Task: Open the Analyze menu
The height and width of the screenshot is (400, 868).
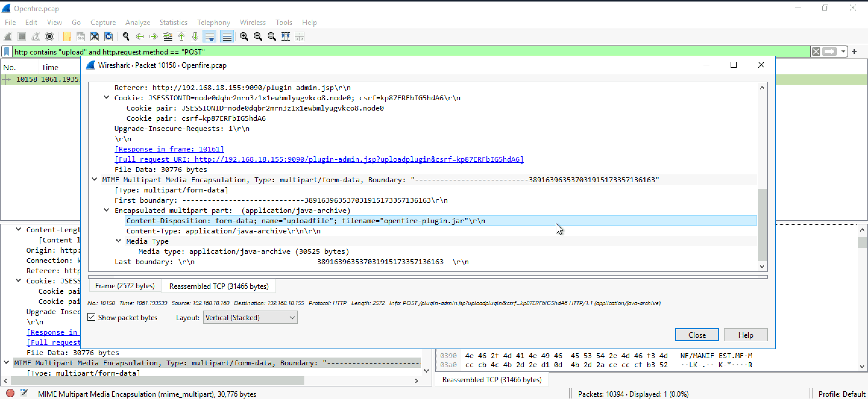Action: (x=137, y=22)
